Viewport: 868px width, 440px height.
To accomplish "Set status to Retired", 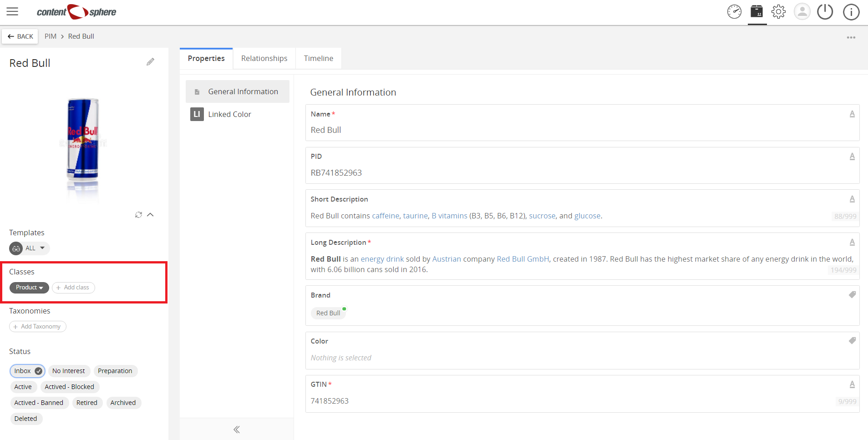I will 87,403.
